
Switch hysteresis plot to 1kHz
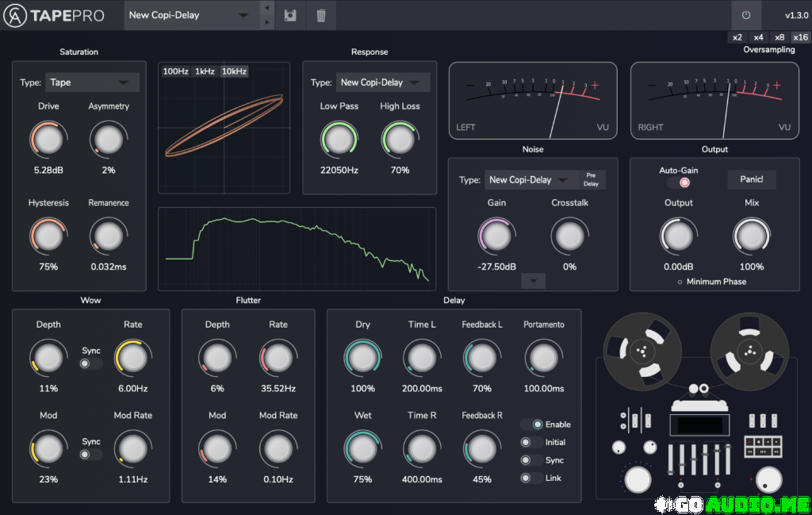[x=205, y=71]
